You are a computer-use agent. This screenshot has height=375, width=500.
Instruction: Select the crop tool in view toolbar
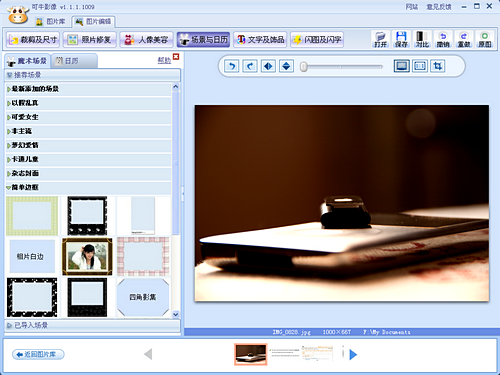coord(437,66)
